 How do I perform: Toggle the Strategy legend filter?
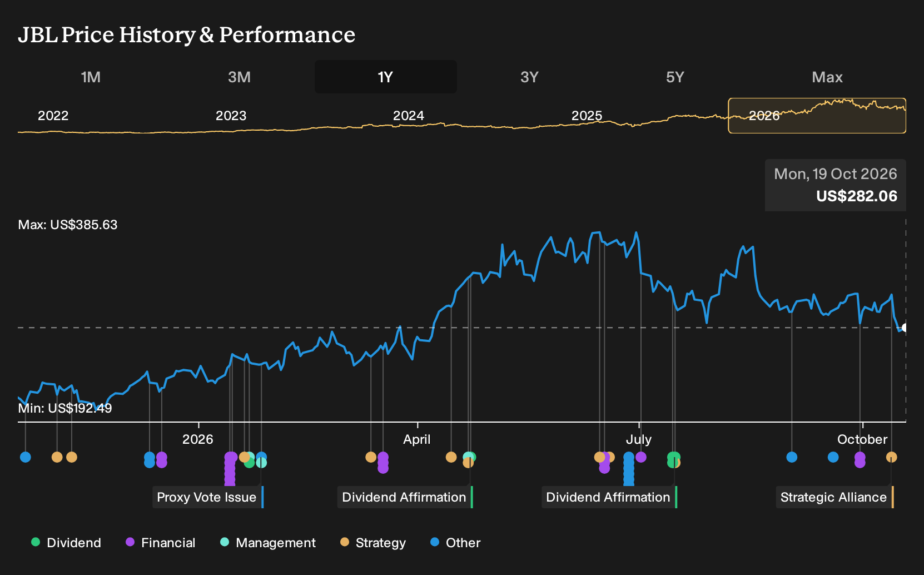click(x=373, y=543)
